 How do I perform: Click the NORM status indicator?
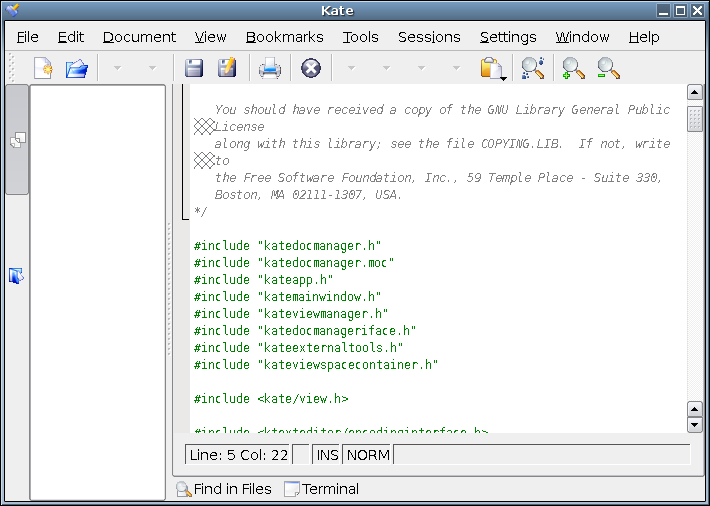pos(368,454)
